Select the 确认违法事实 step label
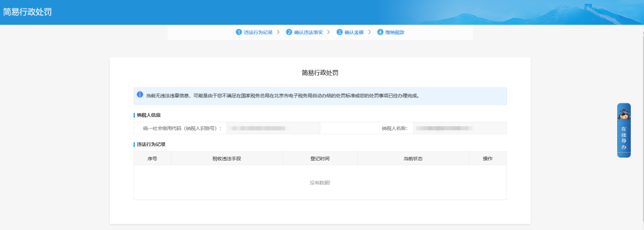644x230 pixels. point(308,32)
